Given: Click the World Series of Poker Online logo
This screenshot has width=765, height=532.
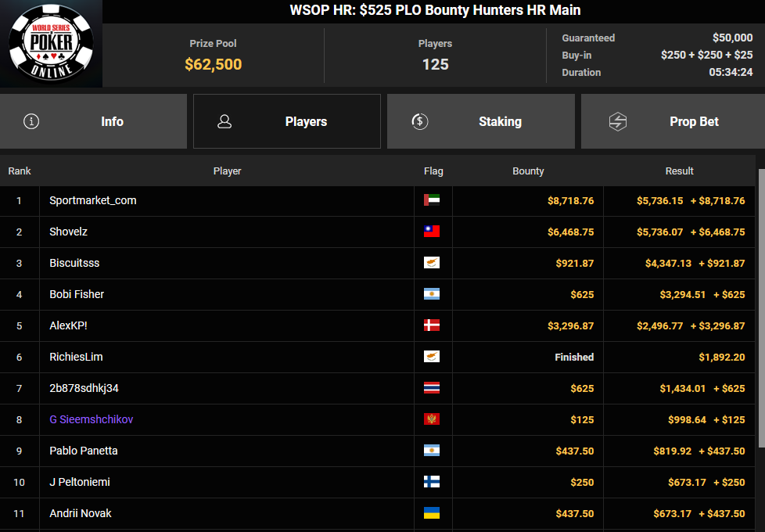Looking at the screenshot, I should pos(51,43).
